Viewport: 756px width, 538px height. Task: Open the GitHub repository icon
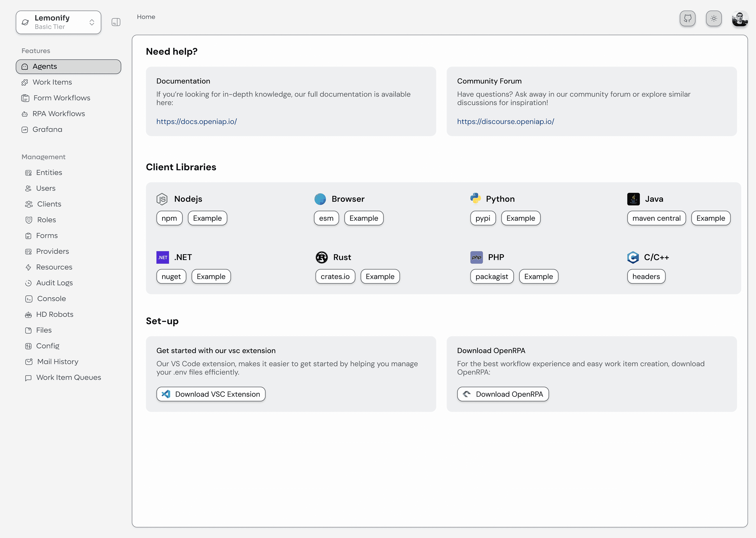coord(688,19)
